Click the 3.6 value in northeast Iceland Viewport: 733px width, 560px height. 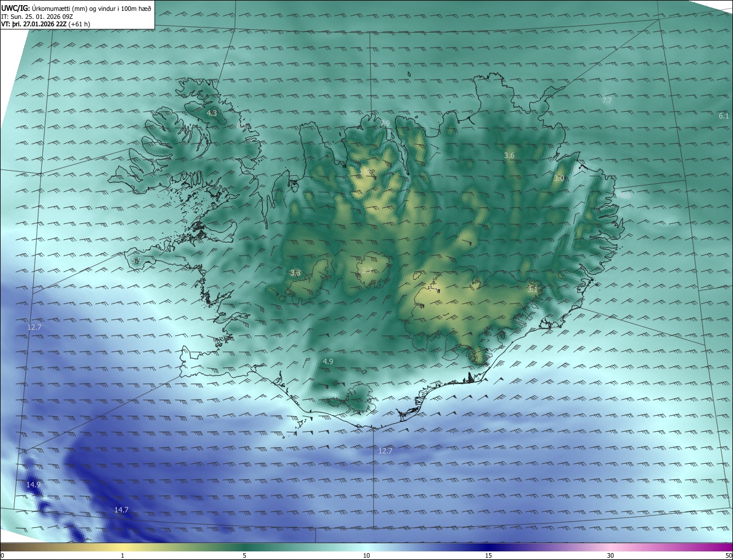pos(509,156)
